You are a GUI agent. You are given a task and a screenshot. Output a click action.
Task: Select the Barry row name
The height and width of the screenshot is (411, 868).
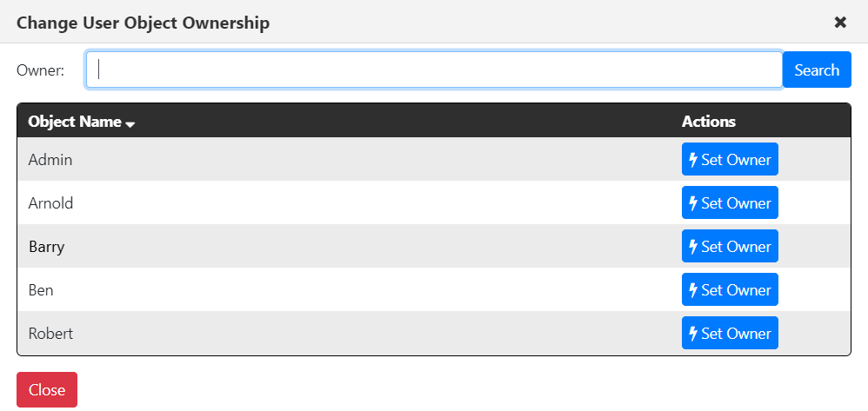46,247
